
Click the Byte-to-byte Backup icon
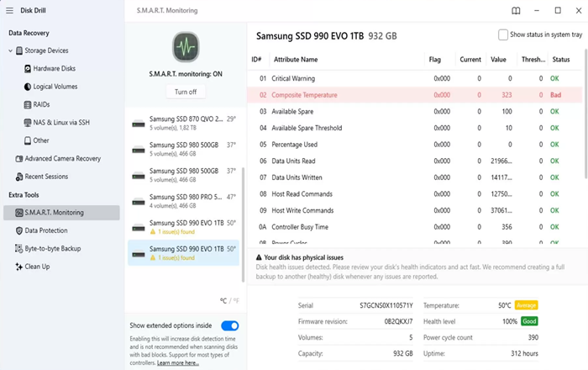click(18, 248)
